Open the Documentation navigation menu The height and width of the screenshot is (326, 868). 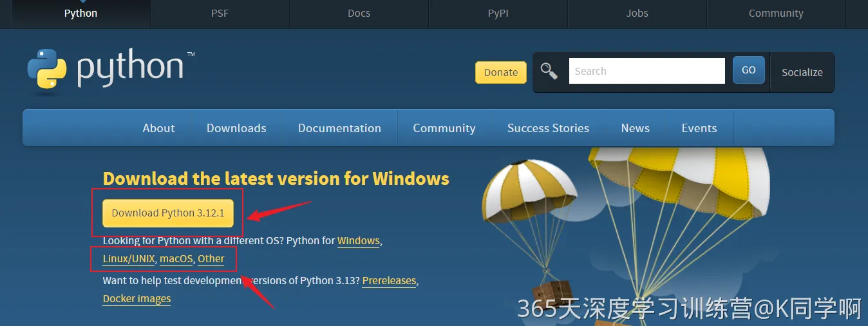339,128
